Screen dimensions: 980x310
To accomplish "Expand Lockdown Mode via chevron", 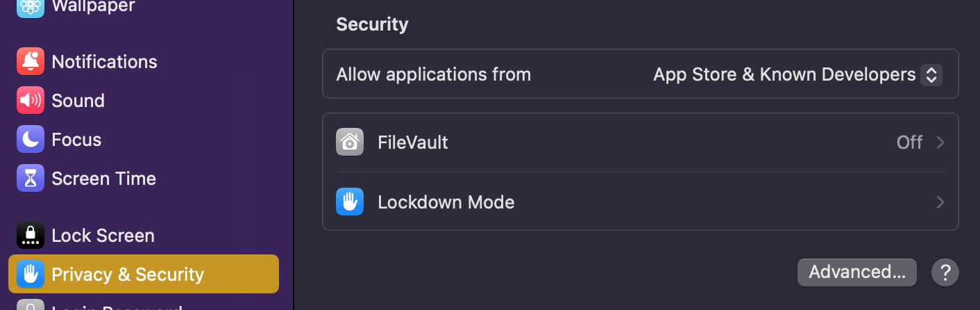I will 940,202.
